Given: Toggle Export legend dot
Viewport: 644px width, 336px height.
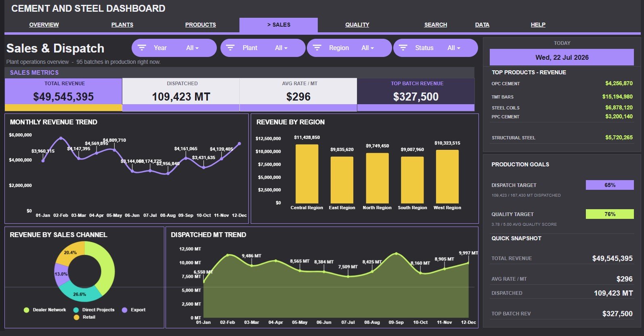Looking at the screenshot, I should pos(124,310).
